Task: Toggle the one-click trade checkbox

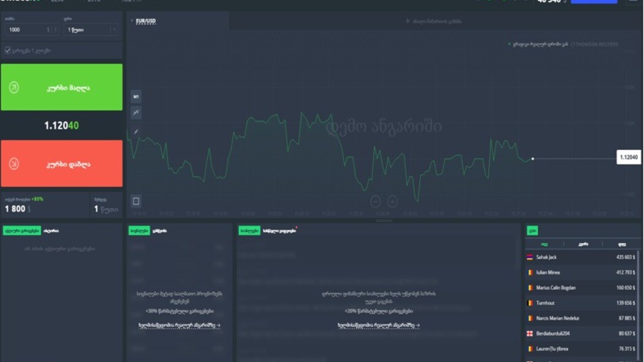Action: pos(8,50)
